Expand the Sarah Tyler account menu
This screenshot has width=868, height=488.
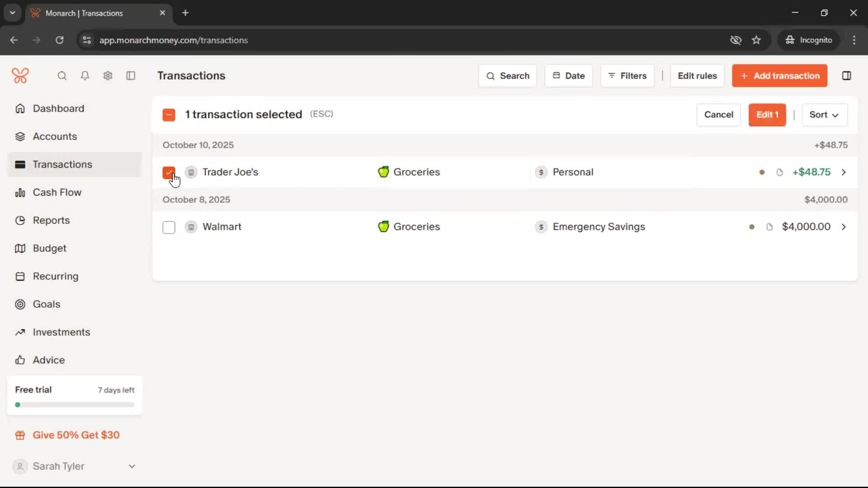click(x=132, y=466)
